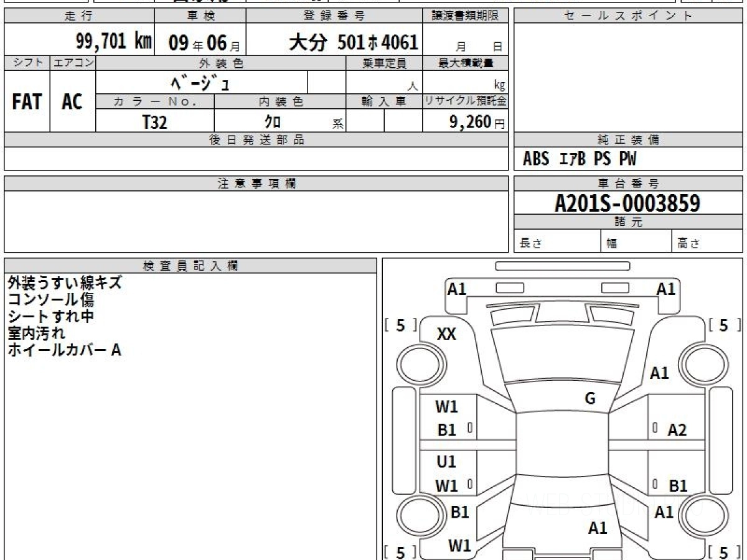Click the FAT shift value
This screenshot has height=560, width=747.
pos(27,102)
